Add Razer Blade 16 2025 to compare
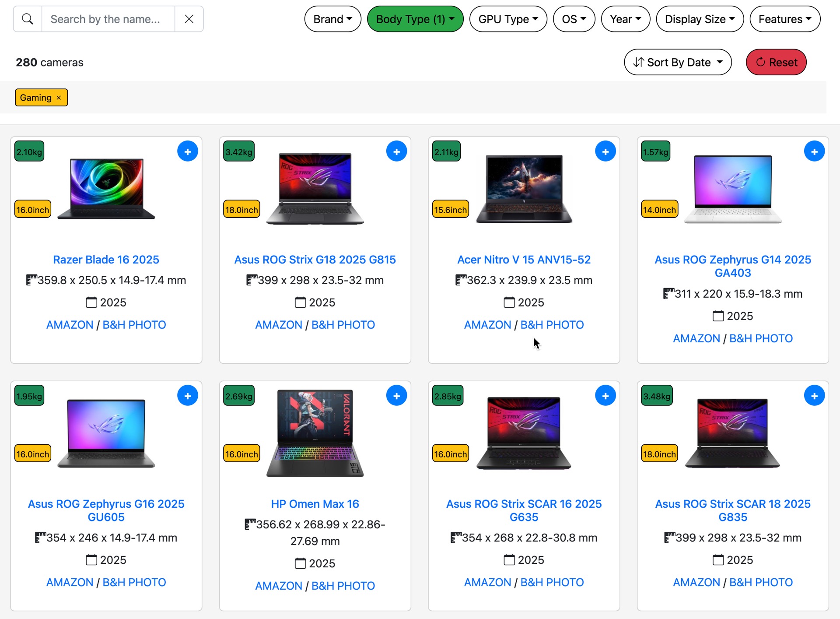This screenshot has width=840, height=619. (187, 151)
